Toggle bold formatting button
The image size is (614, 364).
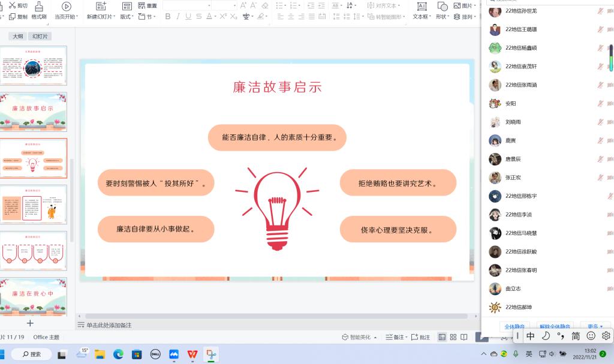168,17
